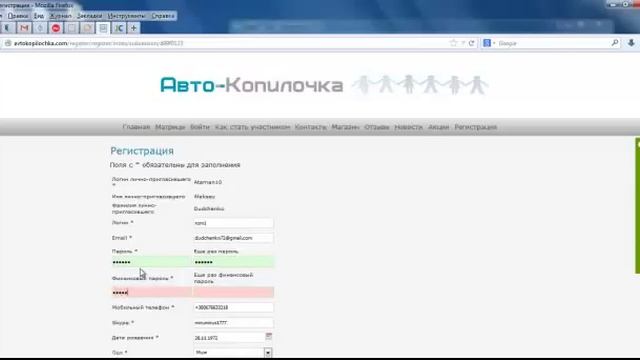Open the Матрицы nav link
Image resolution: width=640 pixels, height=360 pixels.
(170, 127)
